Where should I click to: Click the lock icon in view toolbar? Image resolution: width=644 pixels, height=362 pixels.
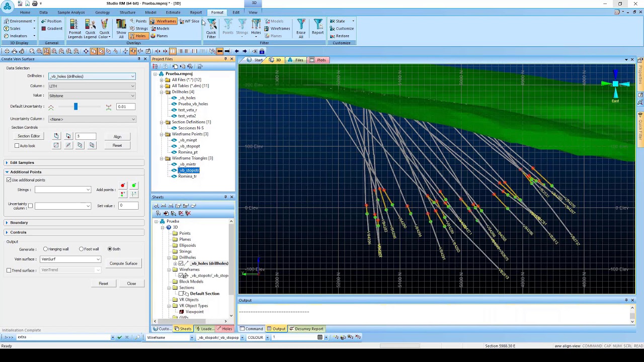[262, 51]
